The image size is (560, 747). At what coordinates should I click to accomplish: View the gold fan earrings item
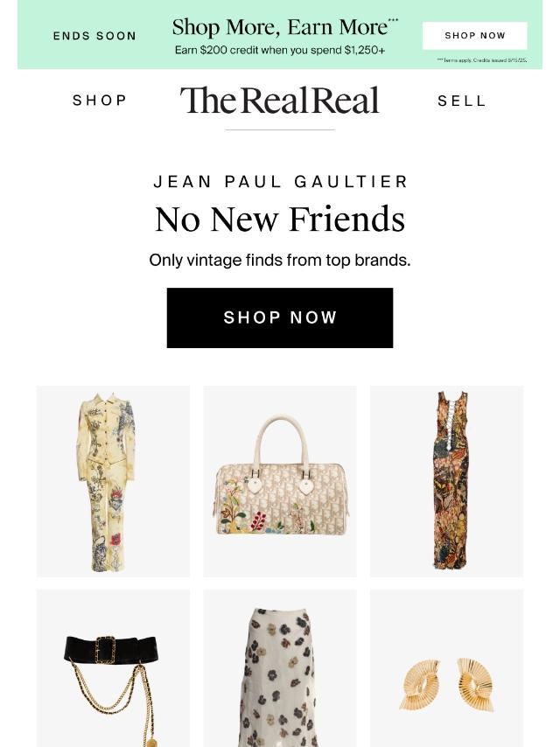tap(446, 668)
